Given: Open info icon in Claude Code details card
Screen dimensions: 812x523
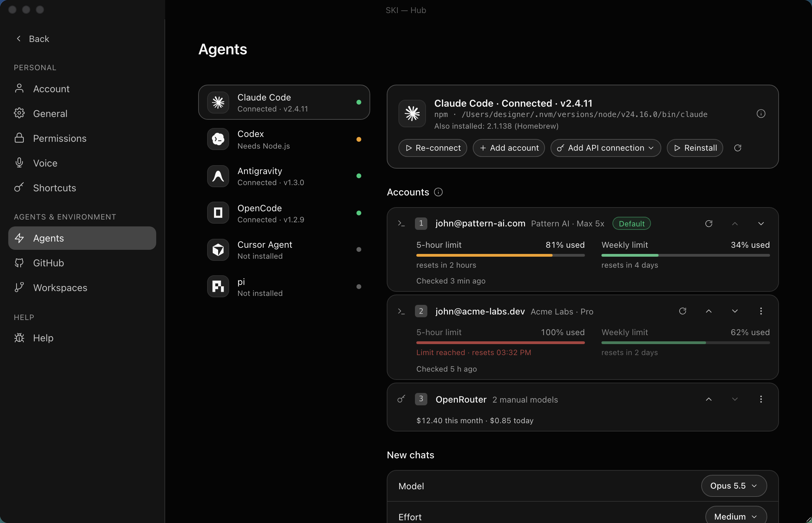Looking at the screenshot, I should pos(761,114).
